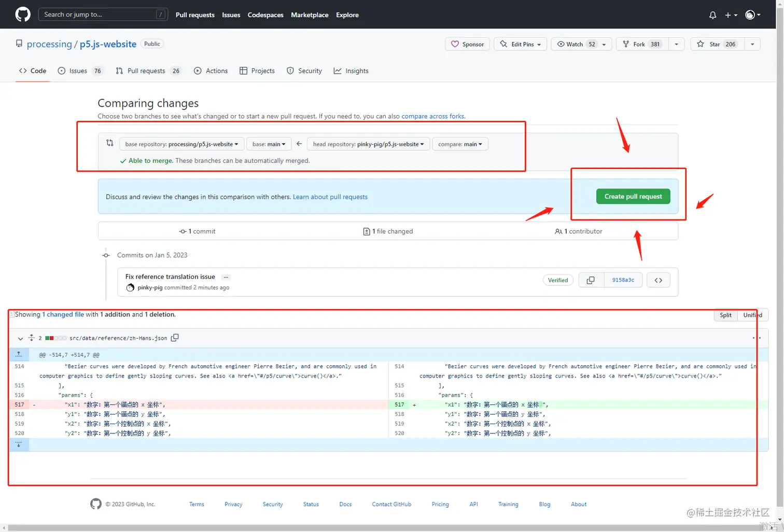Click the compare across forks link
Image resolution: width=784 pixels, height=532 pixels.
[433, 116]
